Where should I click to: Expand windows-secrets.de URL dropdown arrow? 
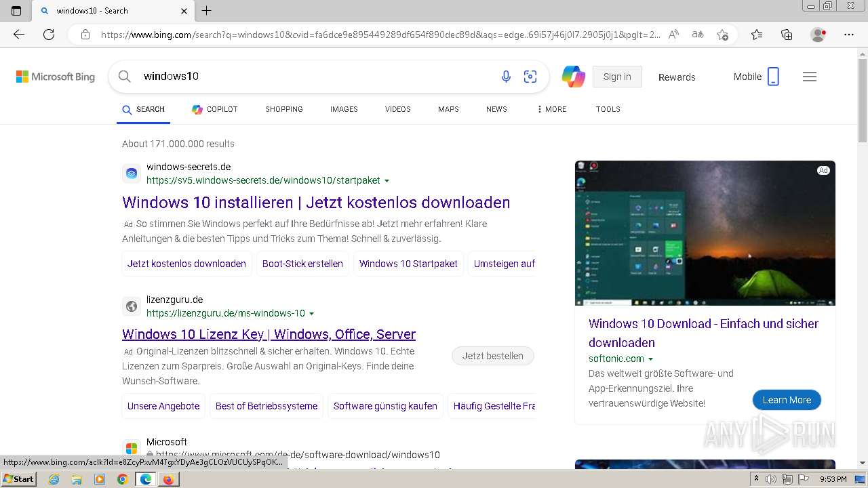click(x=387, y=181)
